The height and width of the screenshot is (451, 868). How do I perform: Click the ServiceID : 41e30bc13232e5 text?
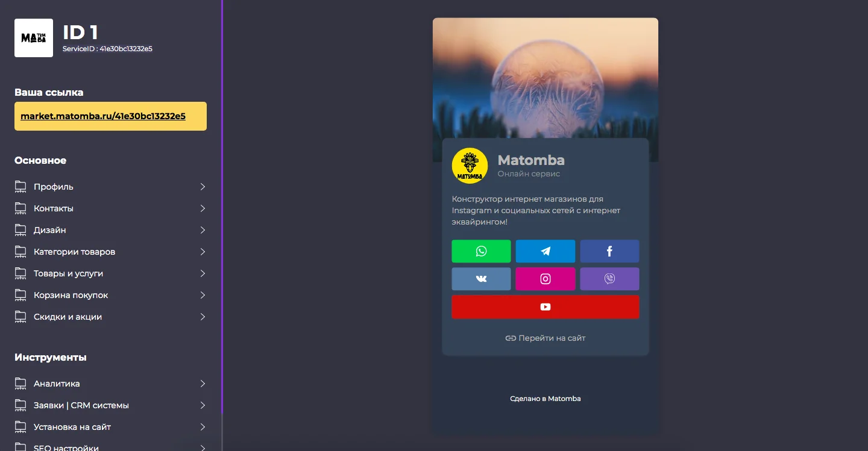[x=107, y=49]
